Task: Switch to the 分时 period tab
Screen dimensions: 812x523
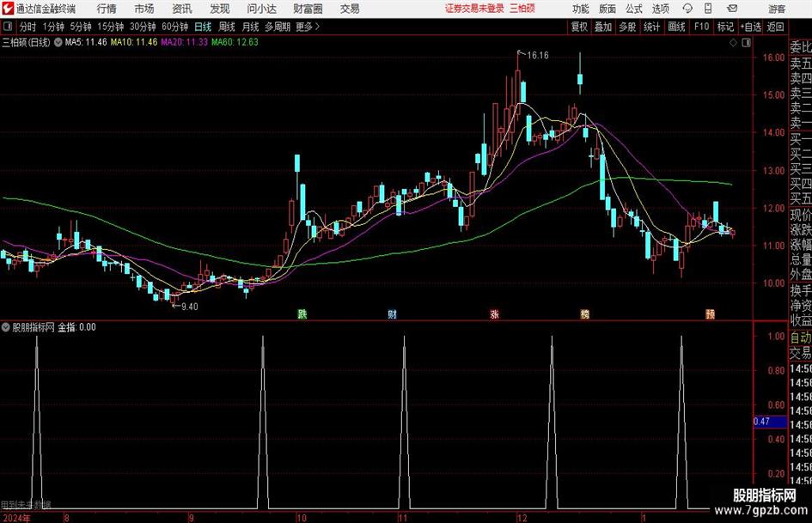Action: pyautogui.click(x=28, y=27)
